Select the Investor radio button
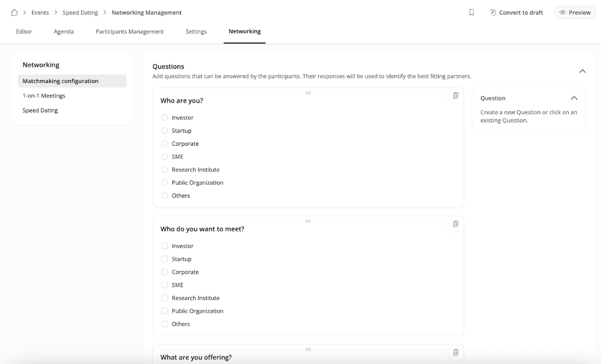 (164, 118)
